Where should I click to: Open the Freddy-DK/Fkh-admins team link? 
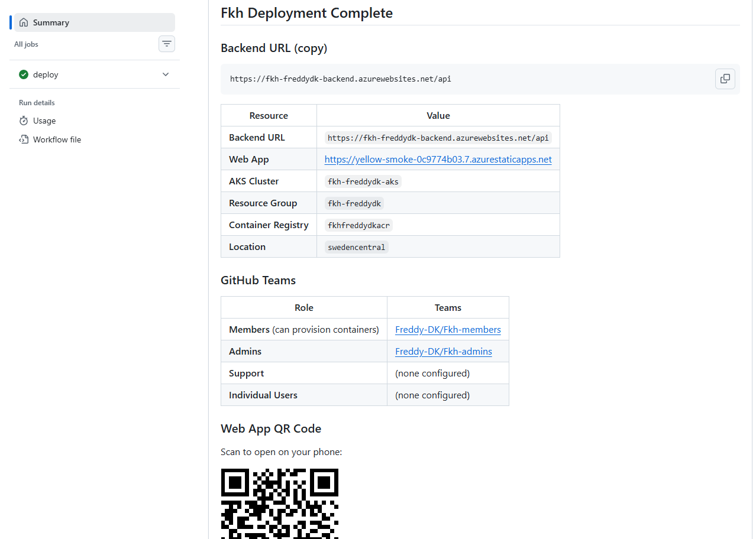(444, 352)
